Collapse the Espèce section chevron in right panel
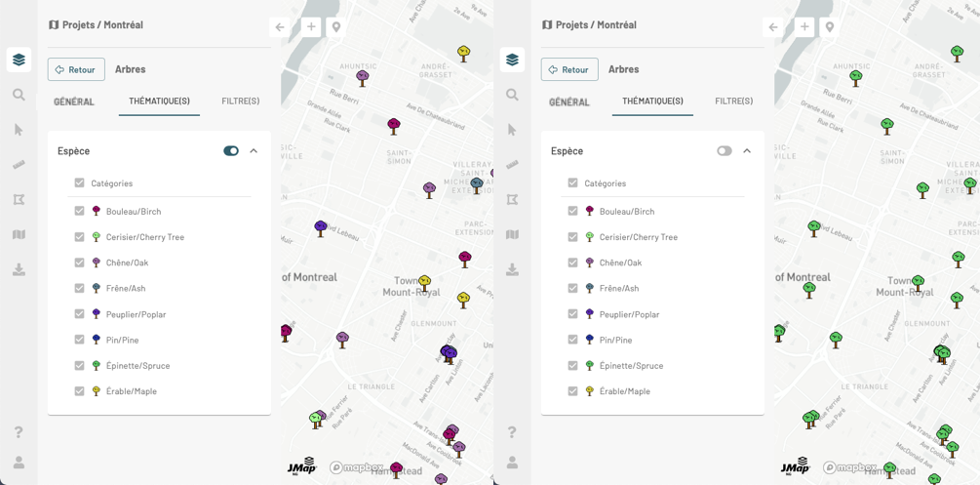 (747, 151)
